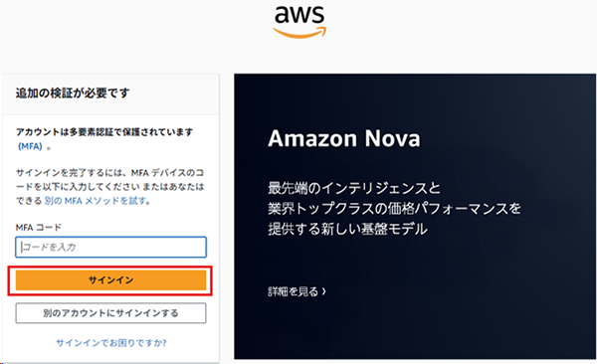Click the アカウントは多要素認証で保護されています text

click(x=104, y=132)
